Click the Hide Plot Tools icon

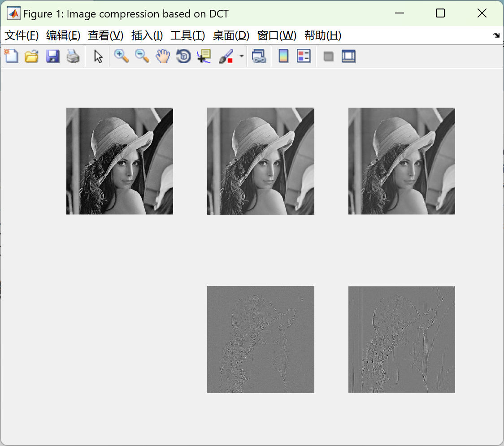click(328, 56)
